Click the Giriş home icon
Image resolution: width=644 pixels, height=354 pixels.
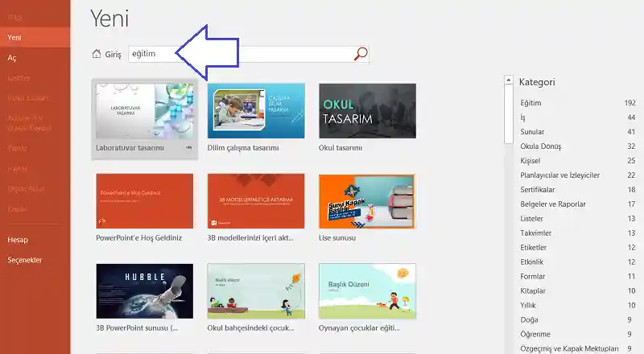coord(97,54)
